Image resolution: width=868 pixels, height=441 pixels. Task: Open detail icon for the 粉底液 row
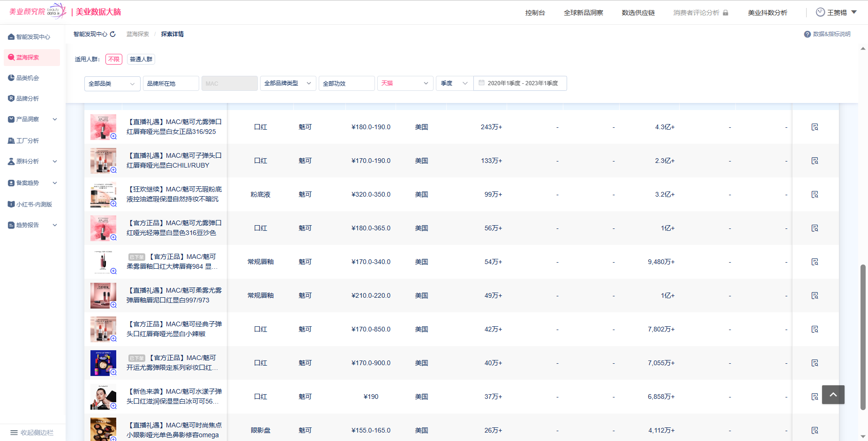click(x=815, y=194)
